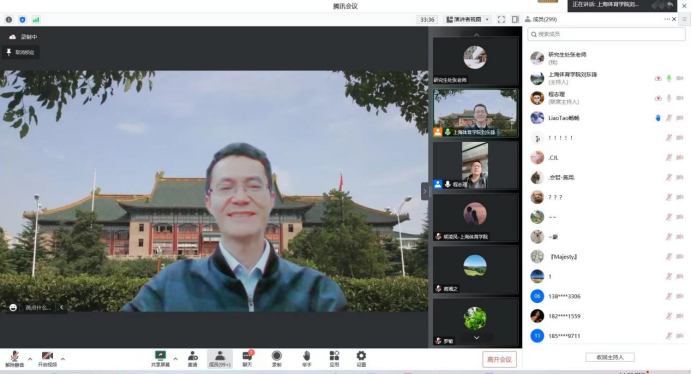Toggle fullscreen mode in top bar

tap(501, 19)
